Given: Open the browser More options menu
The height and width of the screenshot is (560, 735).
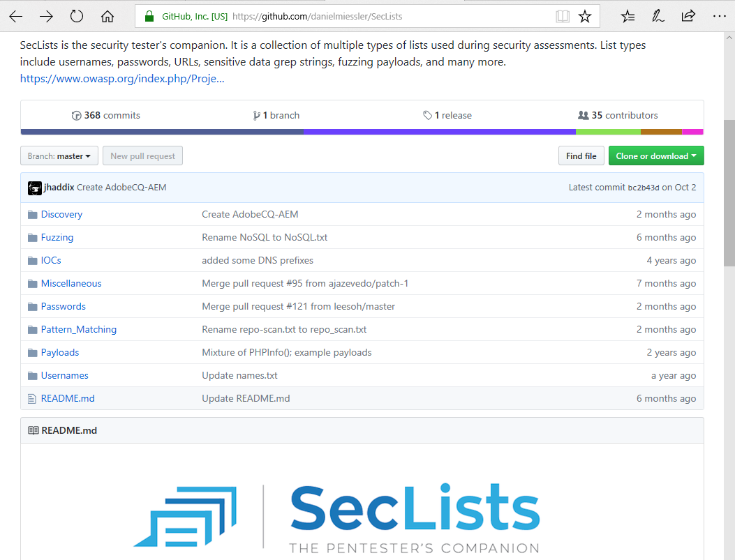Looking at the screenshot, I should (718, 16).
